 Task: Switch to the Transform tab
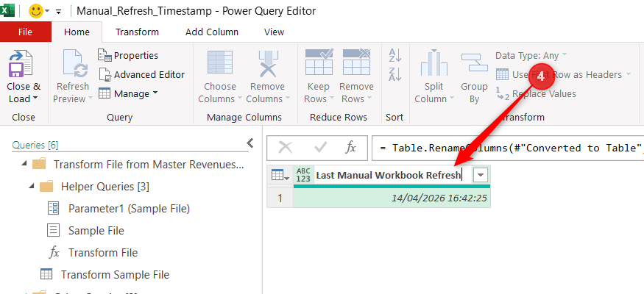coord(137,32)
